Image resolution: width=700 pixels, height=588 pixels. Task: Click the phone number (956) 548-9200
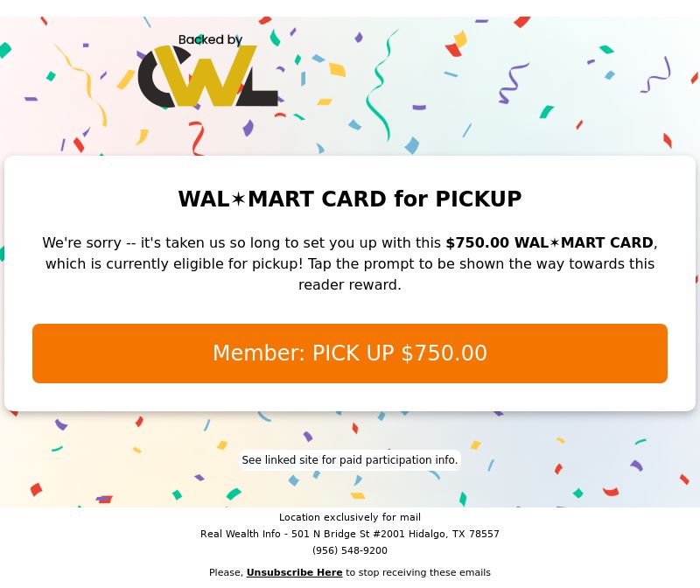[350, 550]
